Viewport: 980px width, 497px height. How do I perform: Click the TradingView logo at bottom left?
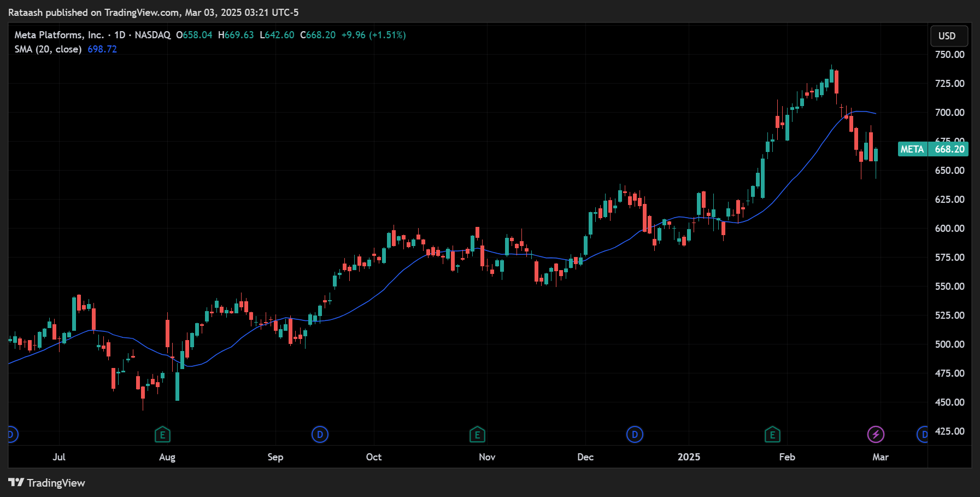point(47,483)
